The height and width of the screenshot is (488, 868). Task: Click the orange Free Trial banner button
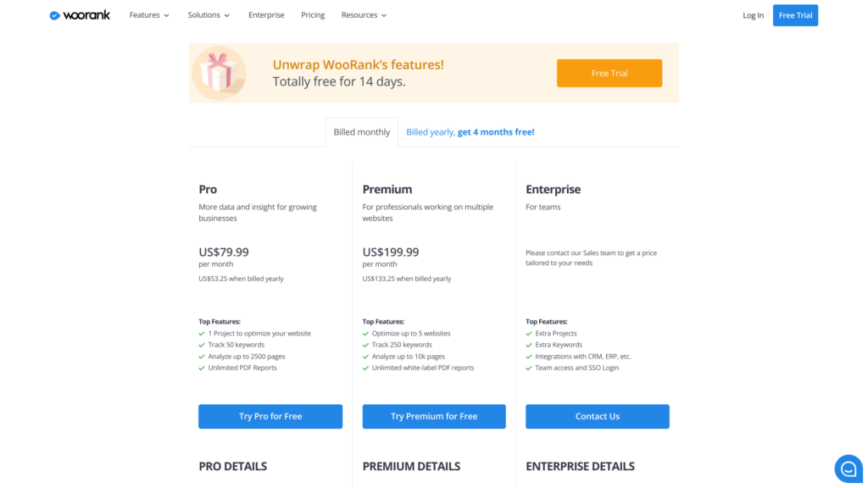pos(609,73)
